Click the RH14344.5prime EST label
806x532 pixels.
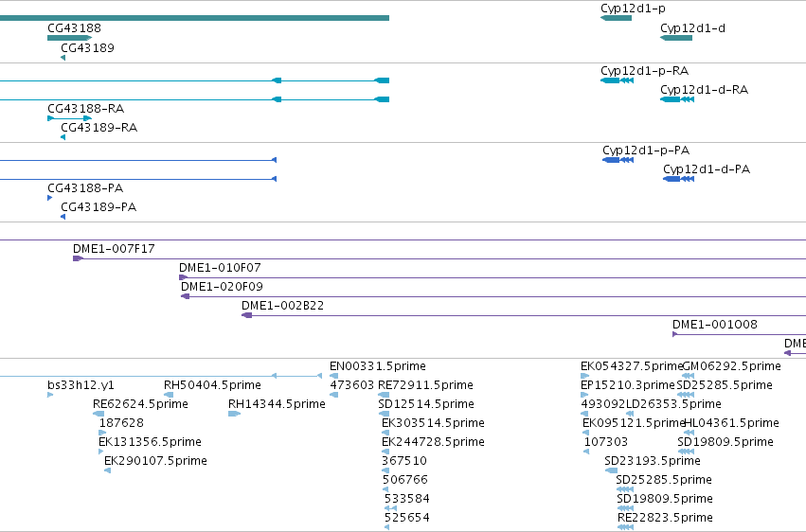pyautogui.click(x=277, y=404)
